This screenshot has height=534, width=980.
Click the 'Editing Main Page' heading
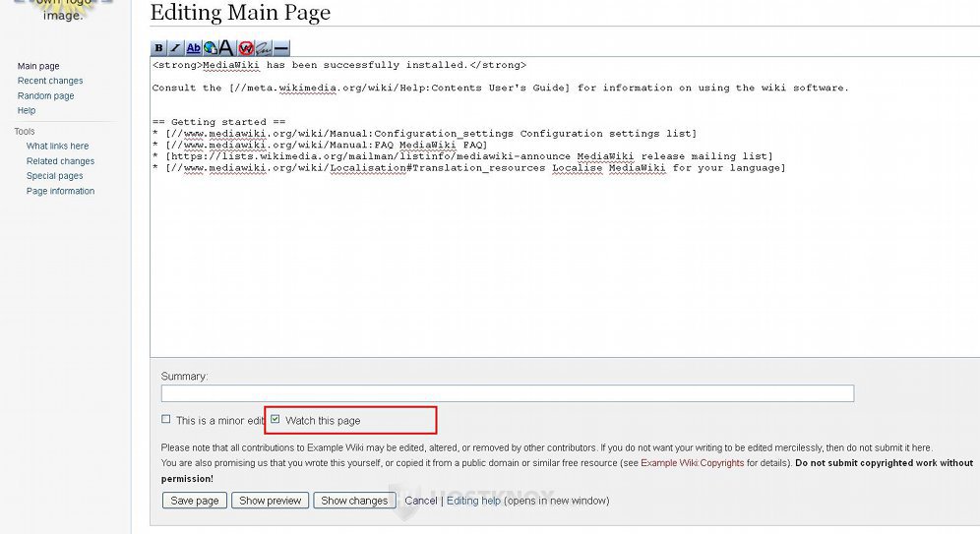[x=240, y=12]
